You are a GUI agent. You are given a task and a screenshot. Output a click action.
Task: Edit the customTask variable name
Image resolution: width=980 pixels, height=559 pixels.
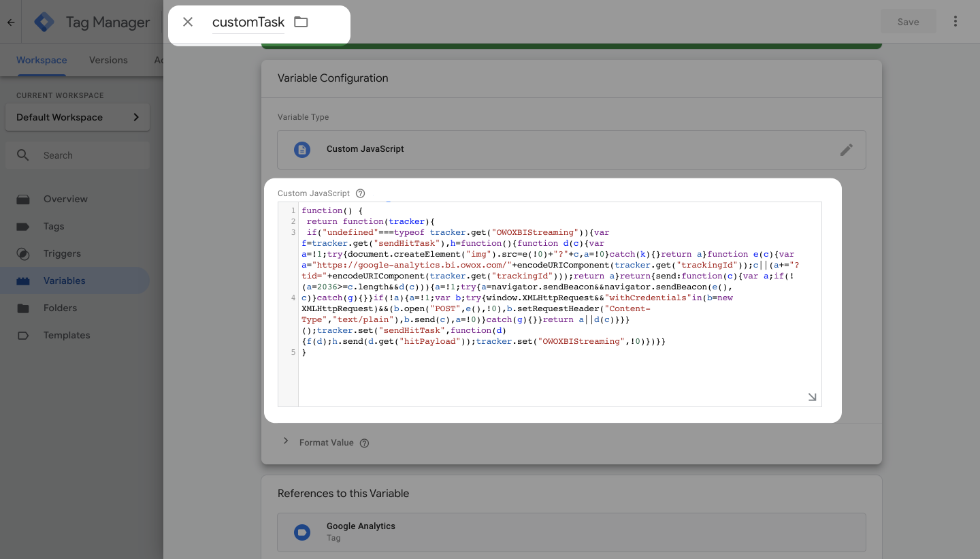click(x=248, y=22)
